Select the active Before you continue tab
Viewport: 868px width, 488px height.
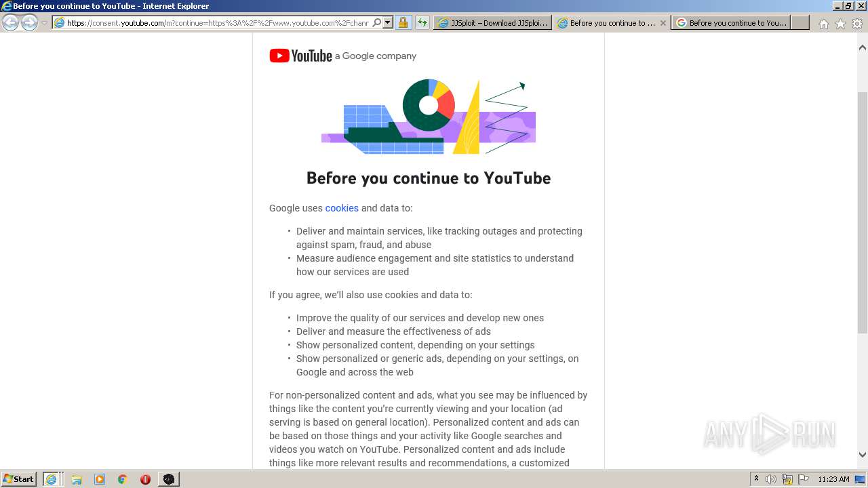point(606,22)
